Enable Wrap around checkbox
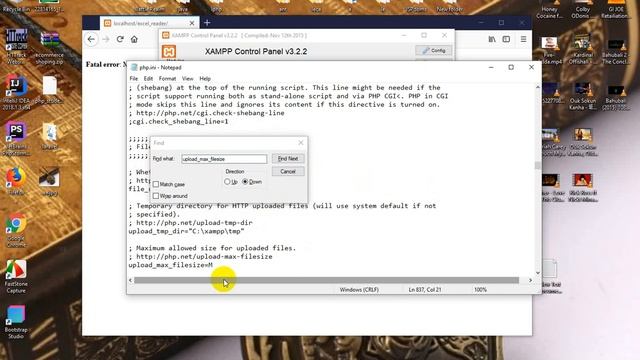This screenshot has height=360, width=640. [156, 196]
